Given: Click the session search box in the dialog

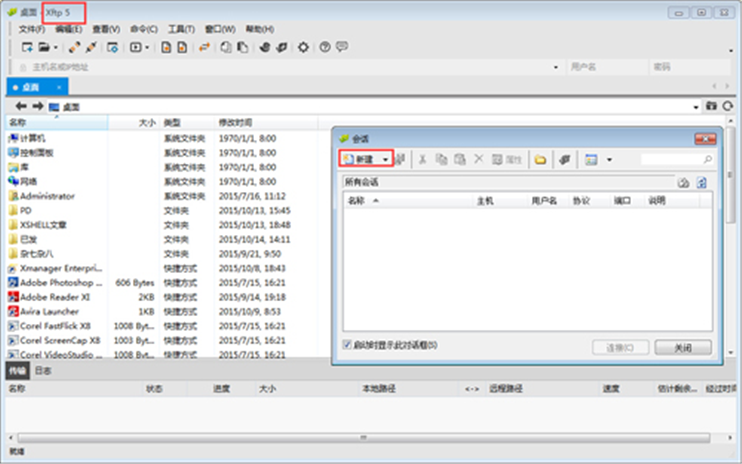Looking at the screenshot, I should pos(677,160).
